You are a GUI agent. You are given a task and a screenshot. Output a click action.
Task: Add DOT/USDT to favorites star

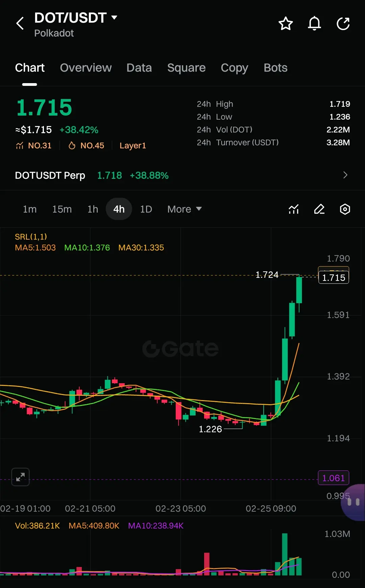[286, 23]
